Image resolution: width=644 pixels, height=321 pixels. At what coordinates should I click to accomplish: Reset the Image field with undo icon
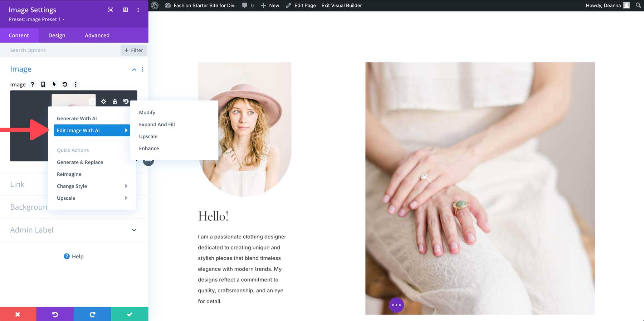click(65, 84)
